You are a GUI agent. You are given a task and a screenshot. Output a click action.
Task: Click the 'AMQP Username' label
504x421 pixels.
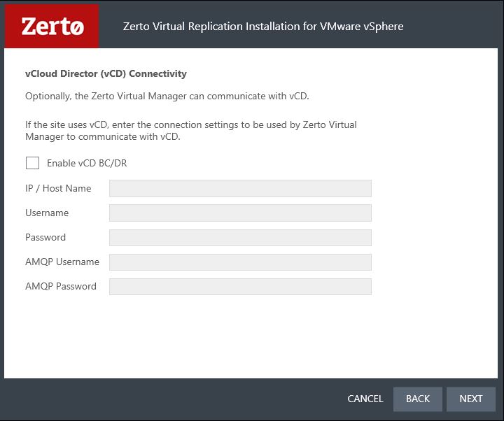click(x=62, y=262)
